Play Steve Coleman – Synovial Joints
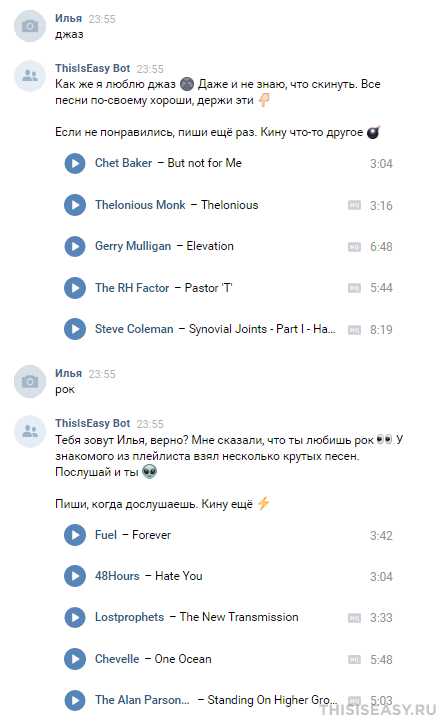 coord(75,329)
